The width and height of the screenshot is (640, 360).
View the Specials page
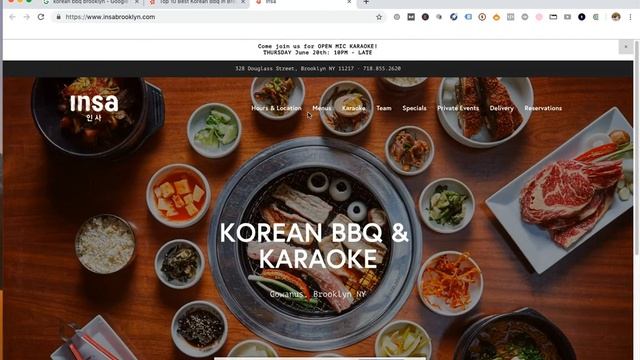click(414, 108)
